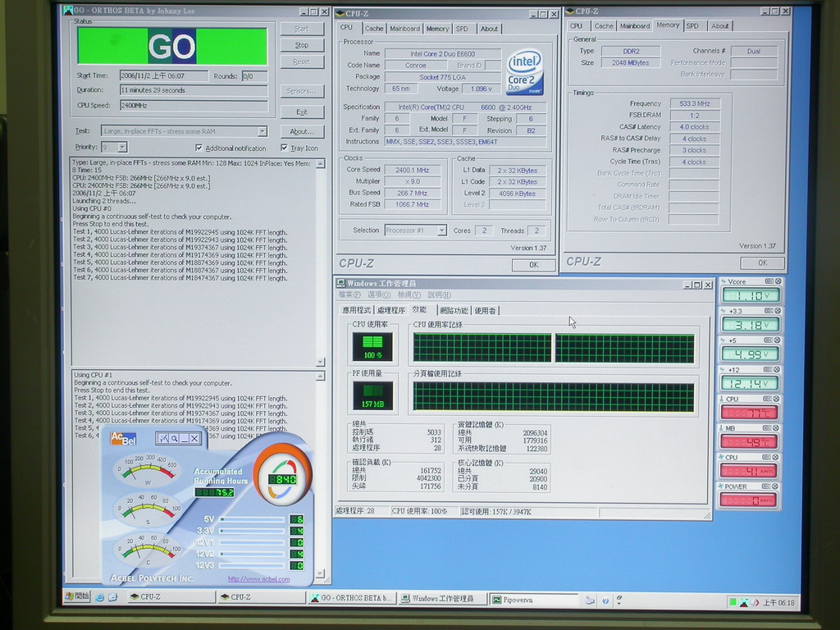Click the Sensors... button in ORTHOS
The height and width of the screenshot is (630, 840).
coord(302,91)
